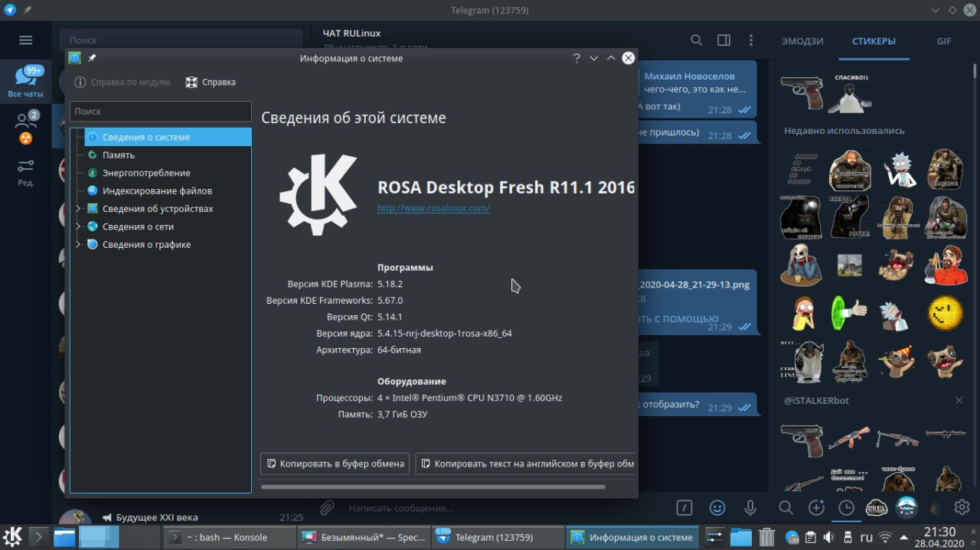
Task: Switch to the GIF tab
Action: (x=944, y=41)
